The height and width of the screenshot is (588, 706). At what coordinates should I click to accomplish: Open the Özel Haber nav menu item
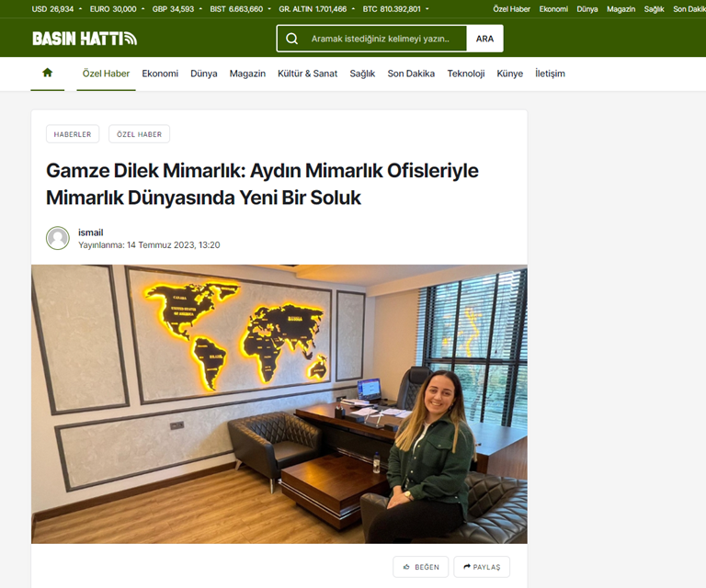pyautogui.click(x=106, y=73)
